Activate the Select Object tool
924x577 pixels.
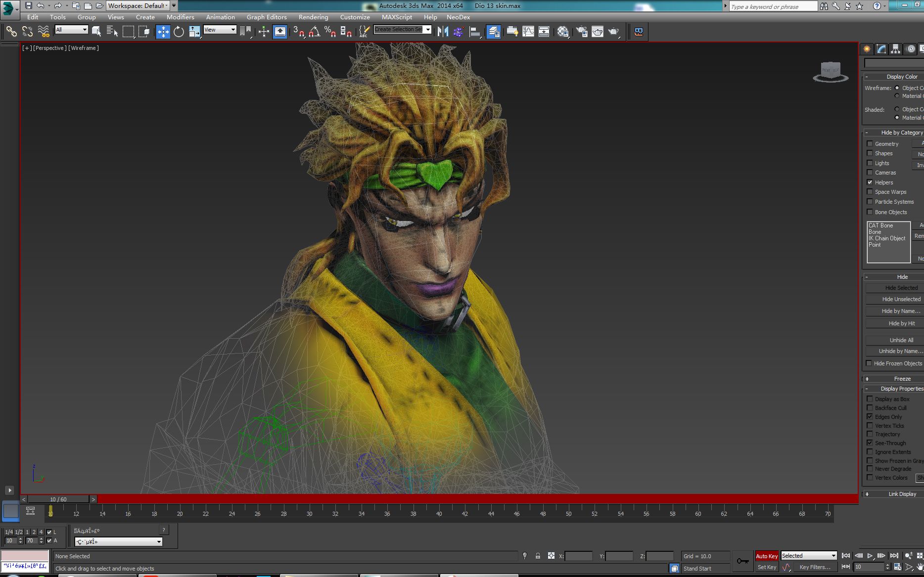click(96, 32)
